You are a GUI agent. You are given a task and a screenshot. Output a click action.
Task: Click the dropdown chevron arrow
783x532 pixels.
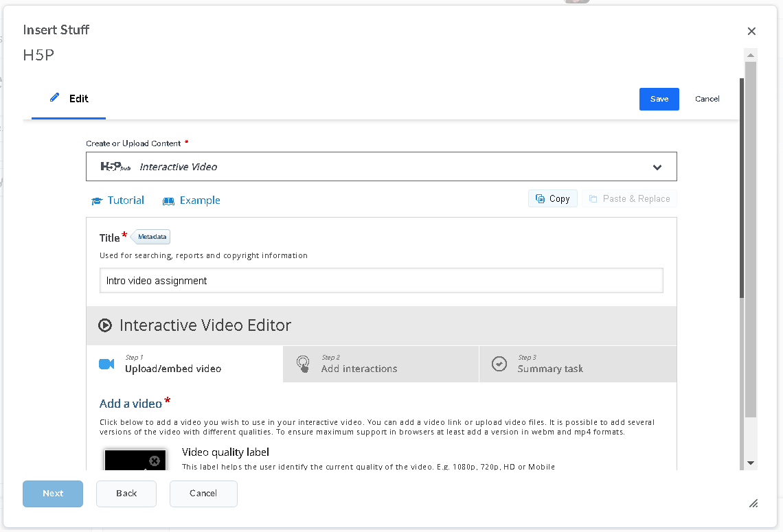pos(657,167)
